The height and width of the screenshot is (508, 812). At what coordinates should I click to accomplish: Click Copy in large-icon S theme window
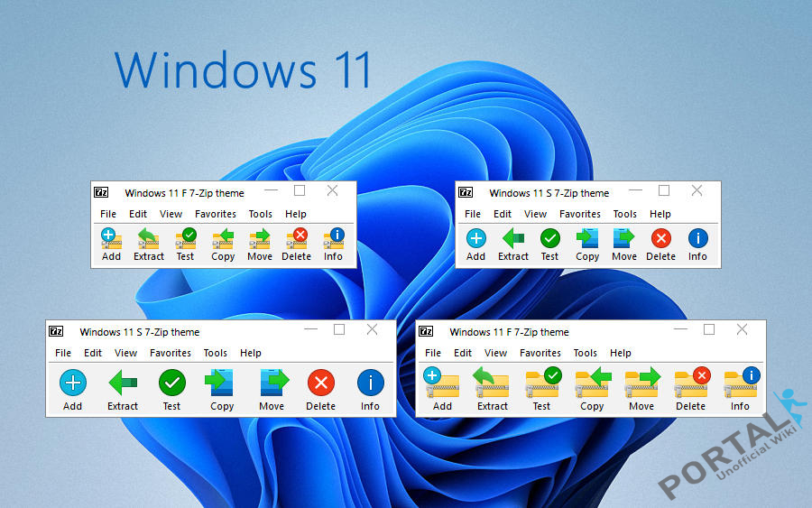pyautogui.click(x=222, y=390)
